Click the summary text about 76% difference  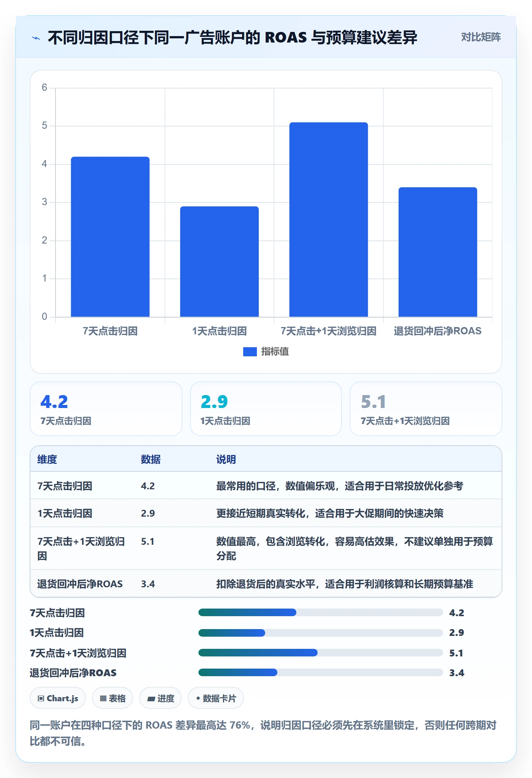pyautogui.click(x=263, y=733)
